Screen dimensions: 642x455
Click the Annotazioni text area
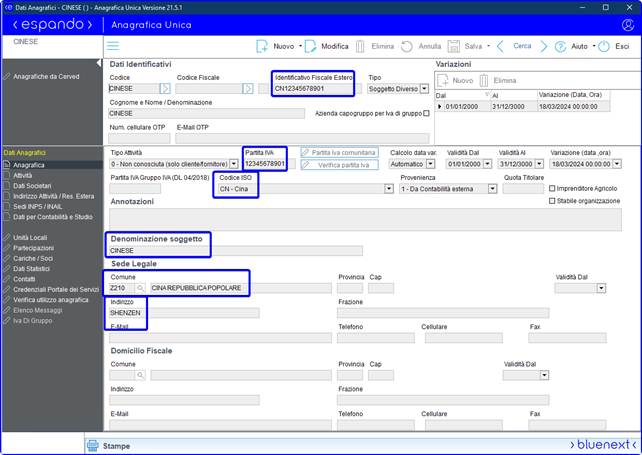365,220
